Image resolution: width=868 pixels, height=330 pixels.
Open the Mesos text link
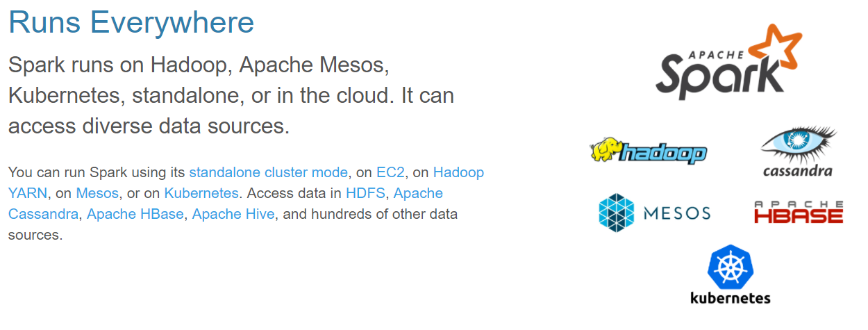[x=97, y=193]
